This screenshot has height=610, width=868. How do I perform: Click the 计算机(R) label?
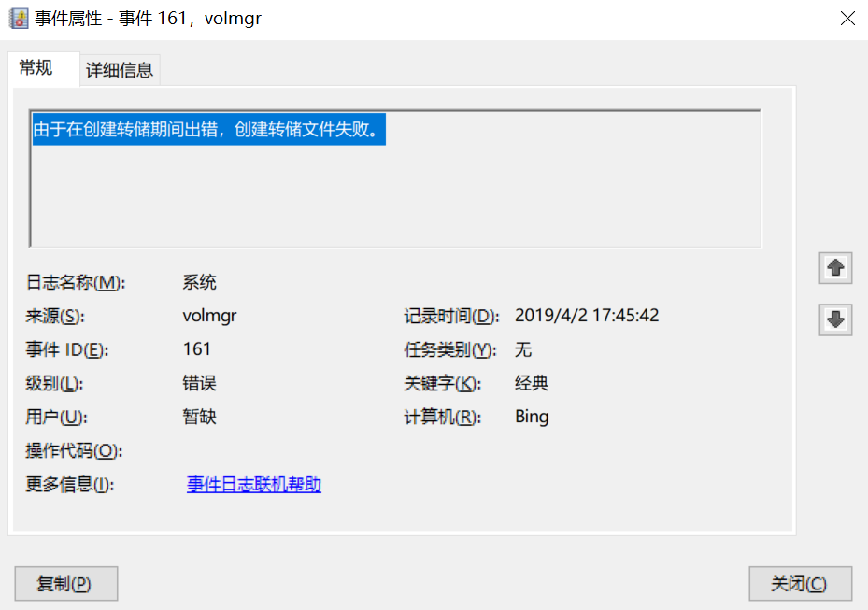(x=443, y=417)
